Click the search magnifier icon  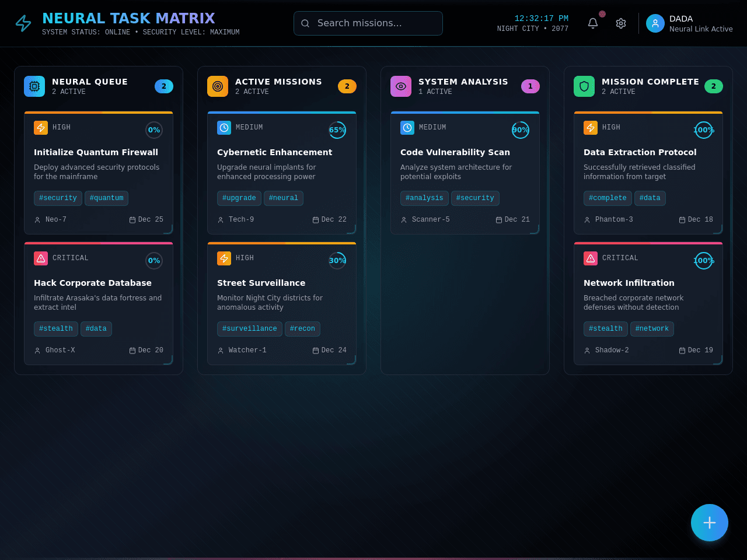(305, 23)
